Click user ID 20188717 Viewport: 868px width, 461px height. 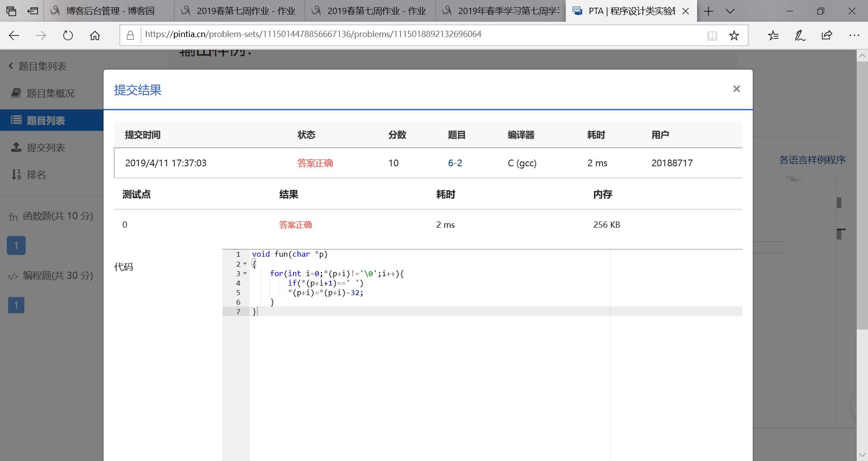point(672,163)
